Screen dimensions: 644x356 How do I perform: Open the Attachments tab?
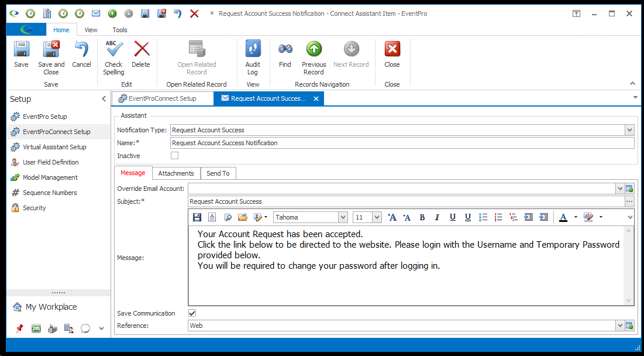pos(176,173)
